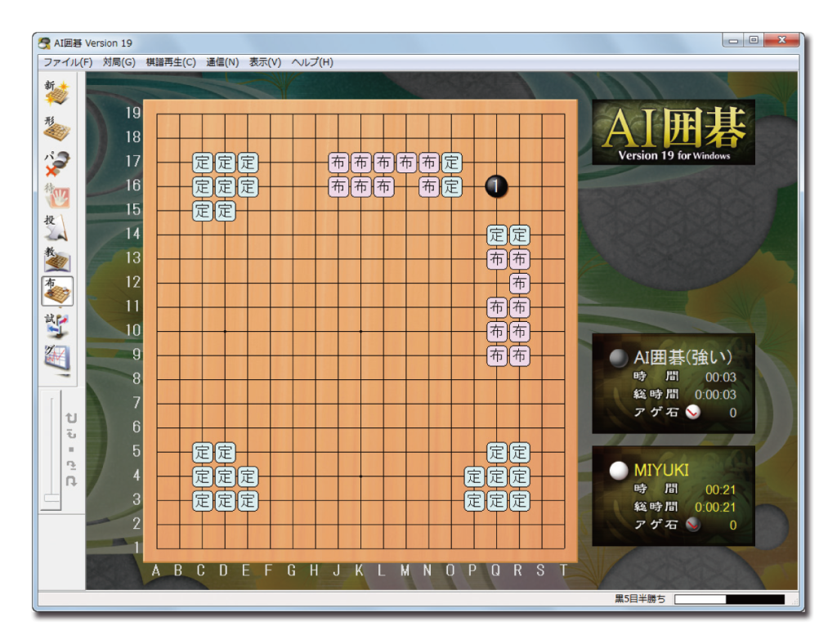Select the 布 fuseki tile at L16
Viewport: 837px width, 644px height.
(383, 186)
